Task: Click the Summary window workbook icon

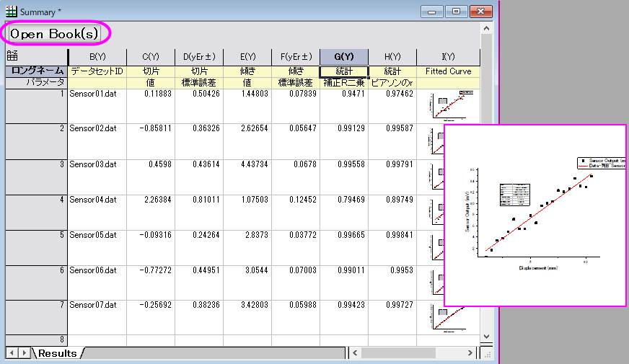Action: click(x=12, y=12)
